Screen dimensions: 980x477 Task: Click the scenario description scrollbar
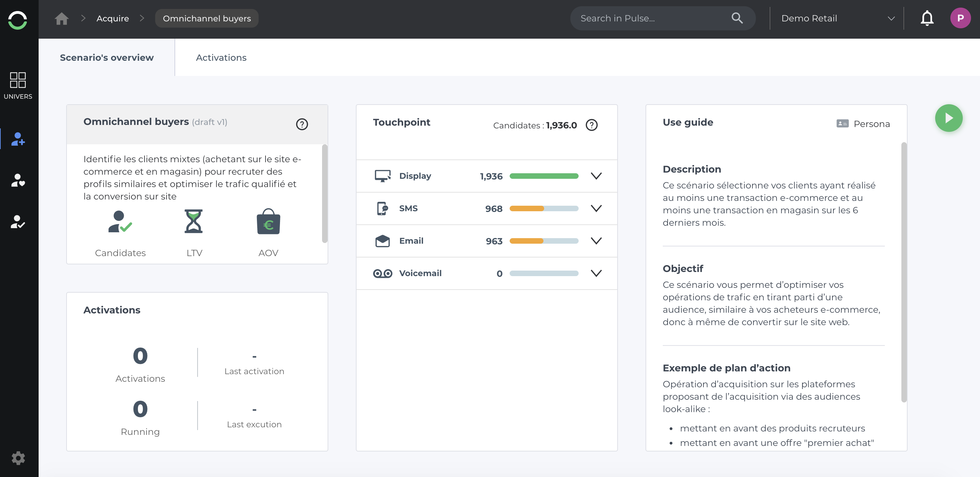tap(324, 193)
